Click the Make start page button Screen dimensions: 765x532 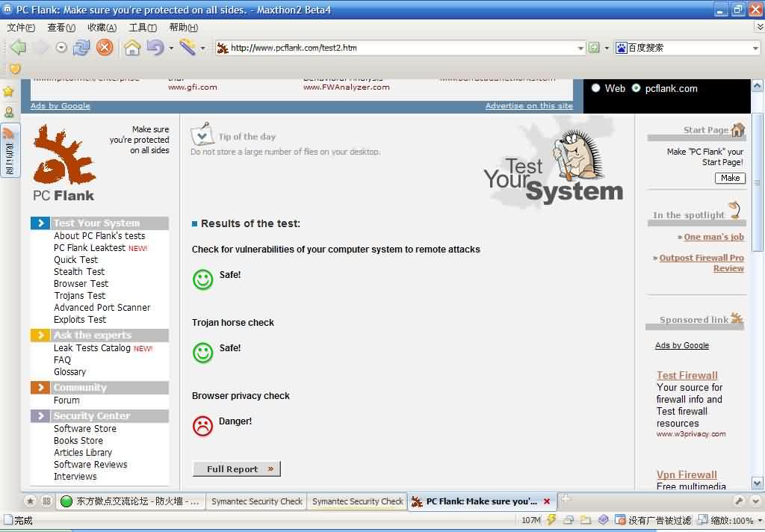[x=731, y=178]
